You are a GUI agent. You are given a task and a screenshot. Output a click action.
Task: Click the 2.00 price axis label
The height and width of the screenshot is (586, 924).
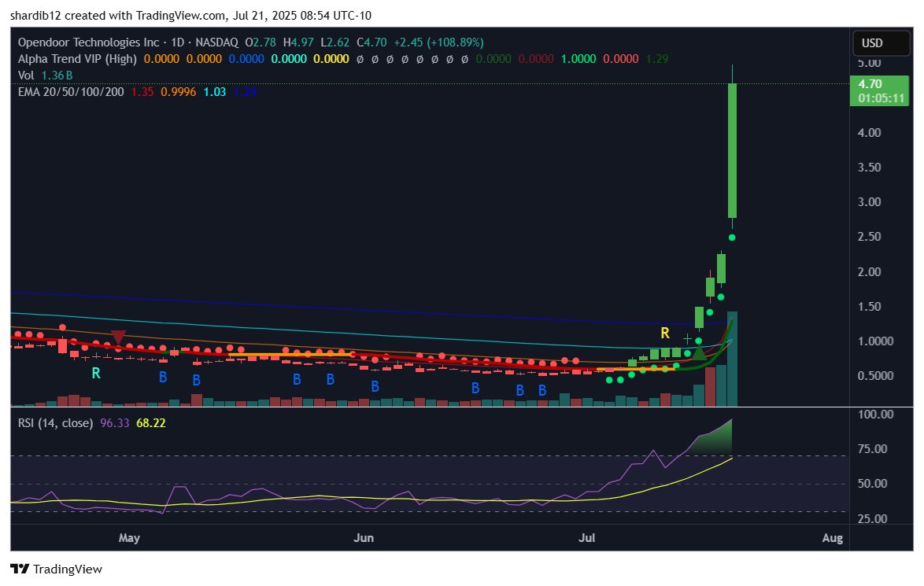(x=869, y=271)
